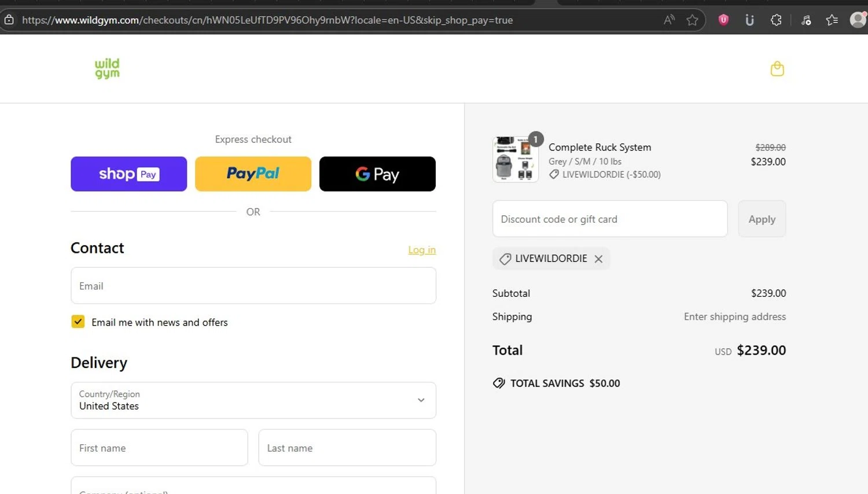Click the Wild Gym logo
The height and width of the screenshot is (494, 868).
107,68
